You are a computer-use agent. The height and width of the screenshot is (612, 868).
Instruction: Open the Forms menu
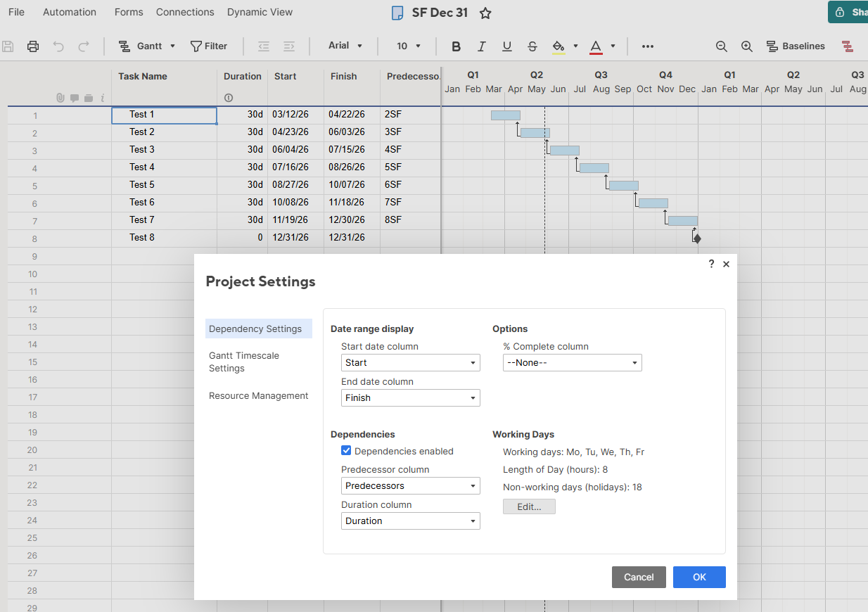129,12
